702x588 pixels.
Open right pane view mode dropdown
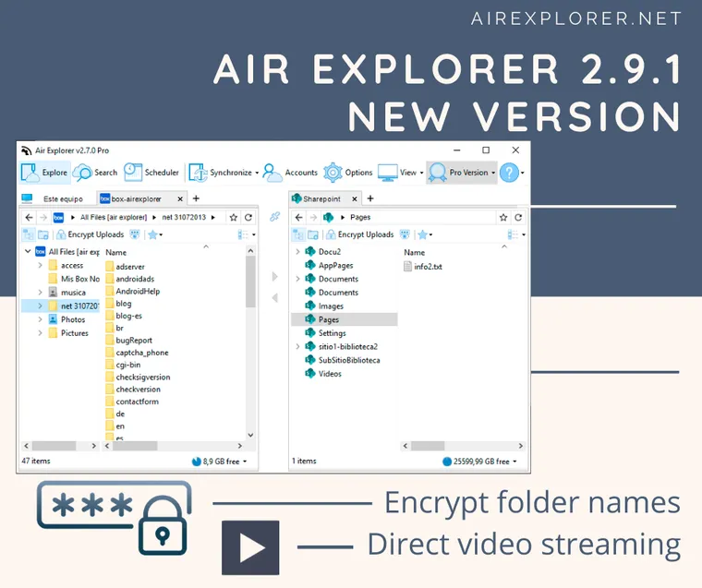(x=516, y=234)
